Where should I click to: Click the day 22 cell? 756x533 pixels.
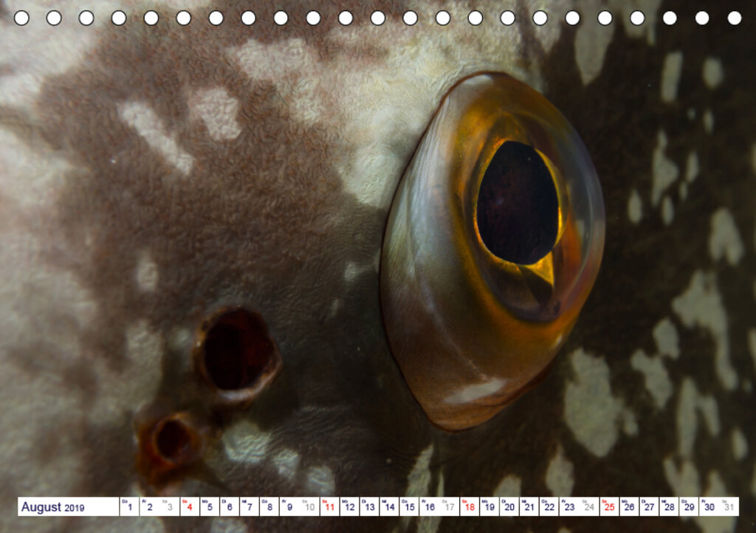point(549,506)
